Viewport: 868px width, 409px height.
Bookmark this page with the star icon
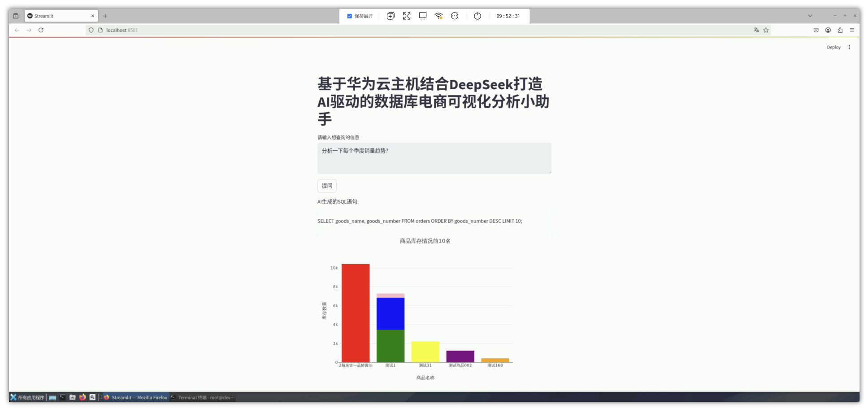(x=766, y=30)
